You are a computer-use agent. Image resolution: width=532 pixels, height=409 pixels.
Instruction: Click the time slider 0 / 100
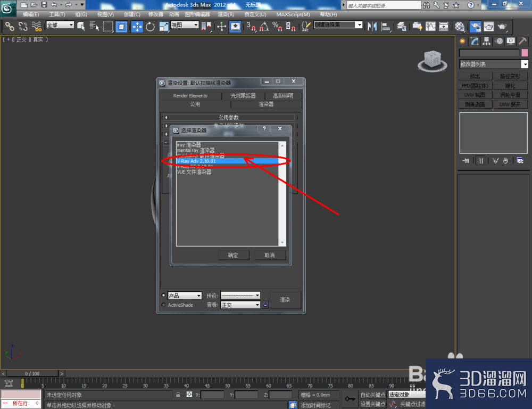click(x=32, y=374)
